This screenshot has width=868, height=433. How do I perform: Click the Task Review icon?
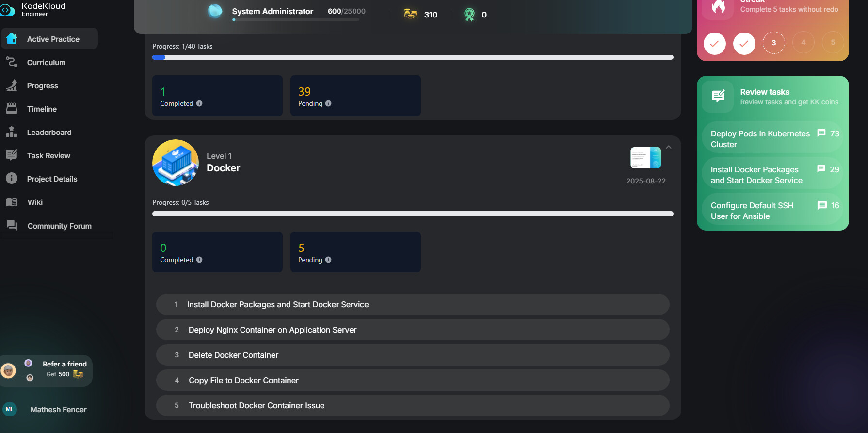[x=12, y=155]
